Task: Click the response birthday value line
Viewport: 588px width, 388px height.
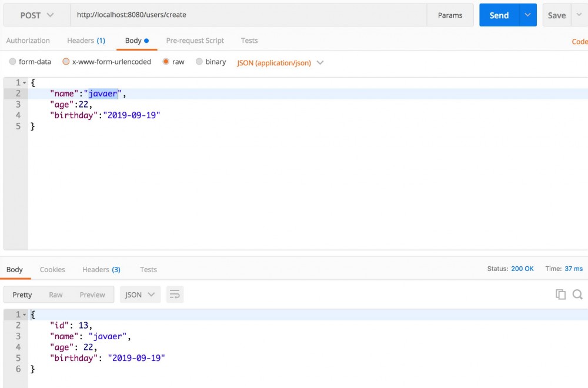Action: [107, 358]
